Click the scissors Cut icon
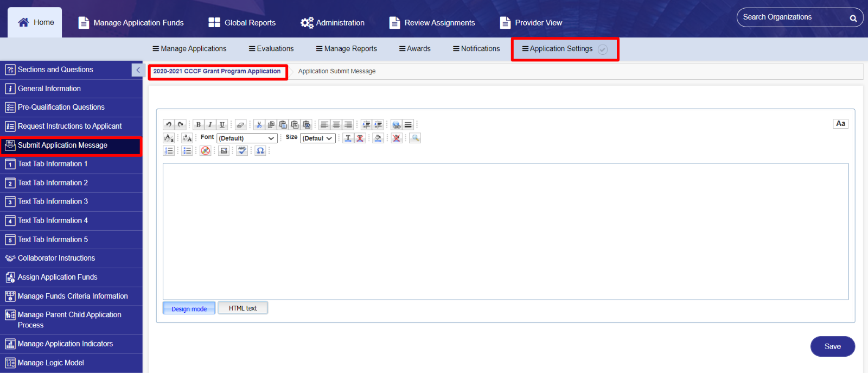The height and width of the screenshot is (373, 868). coord(259,124)
